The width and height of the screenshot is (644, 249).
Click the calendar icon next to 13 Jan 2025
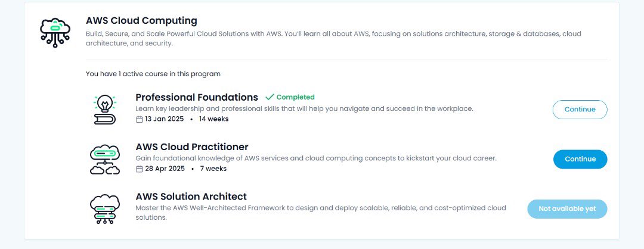pos(139,119)
